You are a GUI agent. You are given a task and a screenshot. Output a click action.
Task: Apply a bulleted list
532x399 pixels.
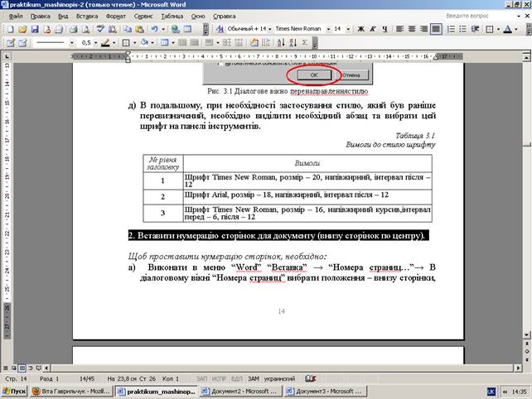[462, 29]
